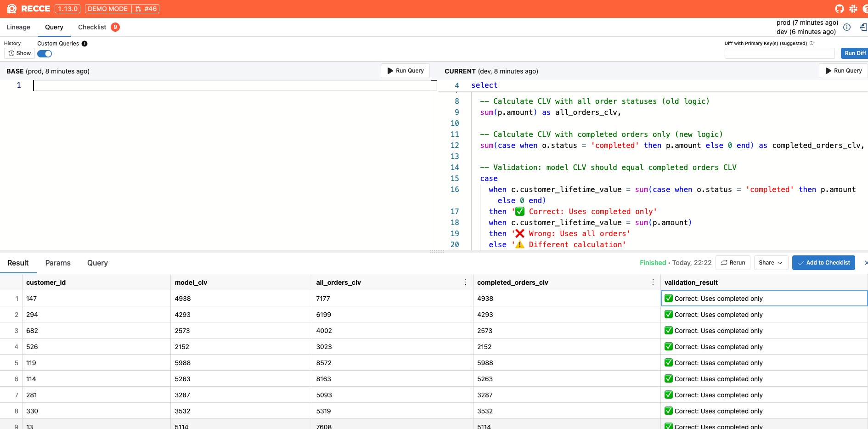Click the primary key info icon

[812, 43]
